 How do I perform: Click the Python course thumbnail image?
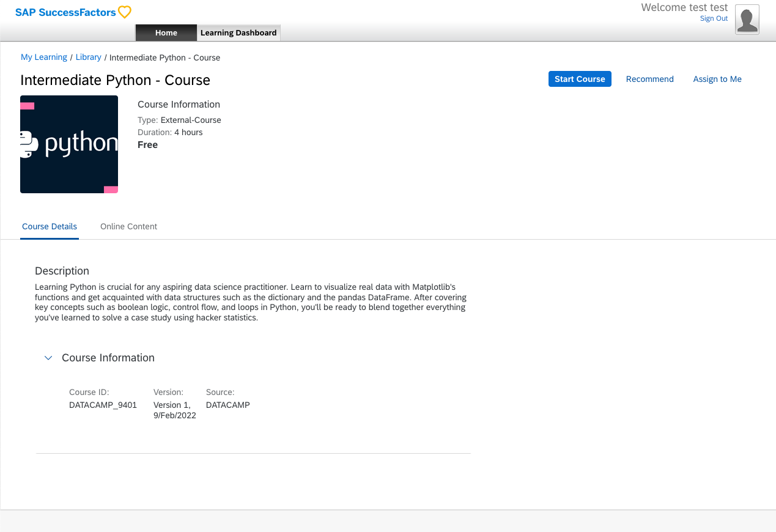pyautogui.click(x=69, y=144)
